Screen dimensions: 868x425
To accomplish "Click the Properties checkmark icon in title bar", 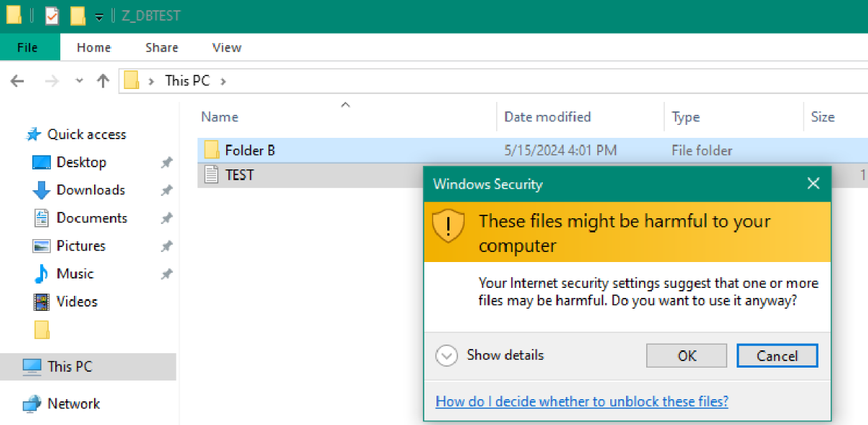I will pyautogui.click(x=52, y=16).
